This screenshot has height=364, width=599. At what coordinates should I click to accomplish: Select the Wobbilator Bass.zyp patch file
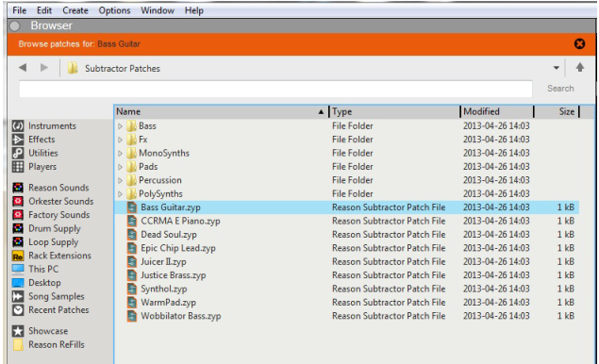[x=181, y=316]
